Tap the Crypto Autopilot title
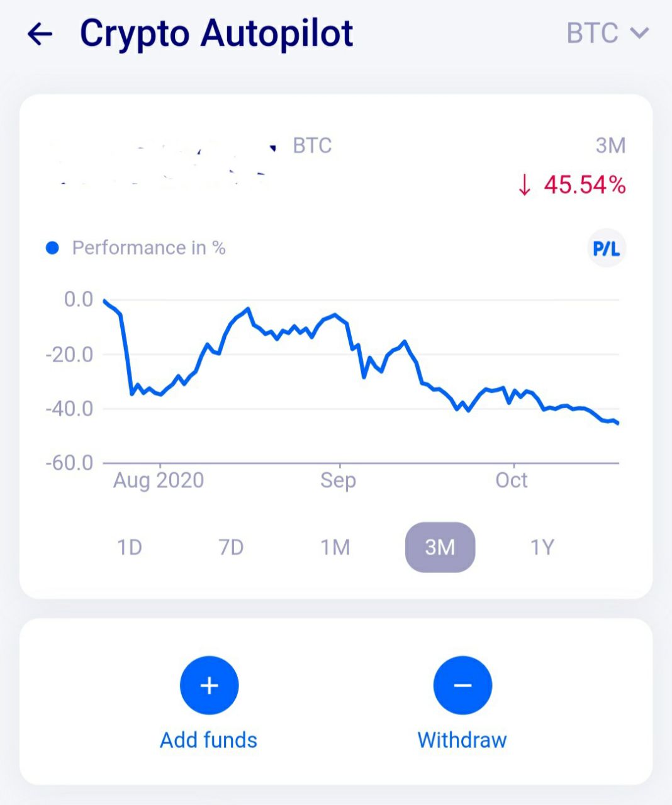 (x=216, y=34)
